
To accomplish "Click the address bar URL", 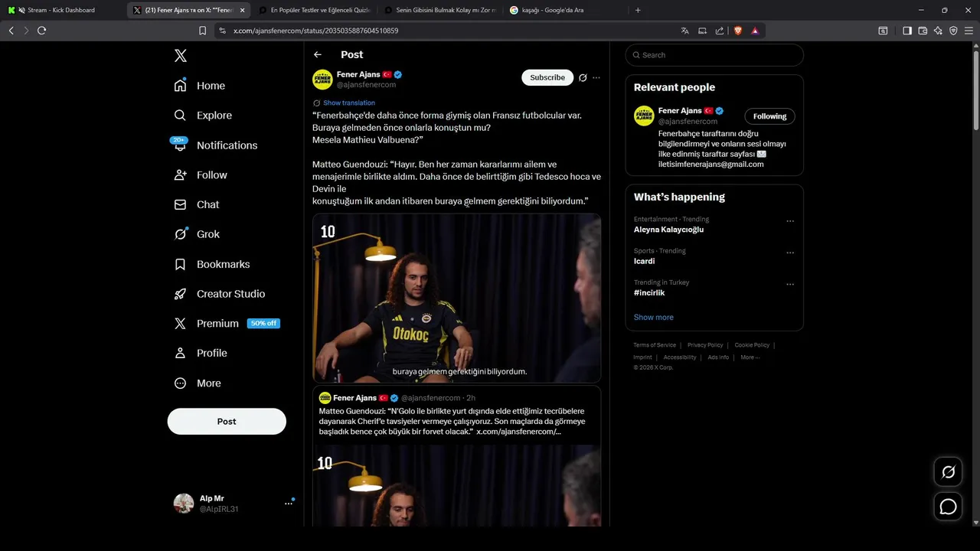I will coord(315,31).
